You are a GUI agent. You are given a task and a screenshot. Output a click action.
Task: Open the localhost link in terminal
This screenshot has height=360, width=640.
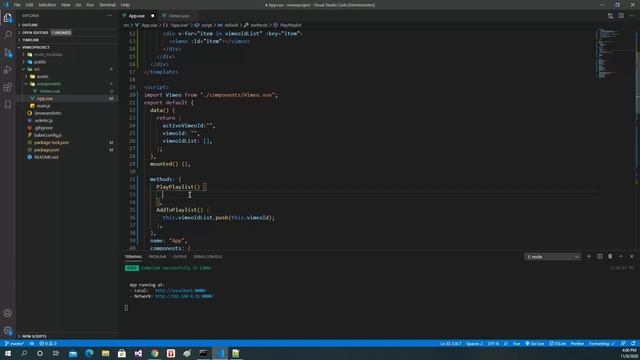click(x=180, y=291)
